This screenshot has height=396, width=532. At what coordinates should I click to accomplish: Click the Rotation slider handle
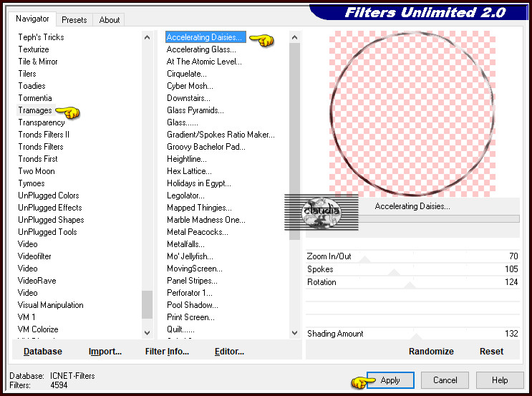point(410,285)
